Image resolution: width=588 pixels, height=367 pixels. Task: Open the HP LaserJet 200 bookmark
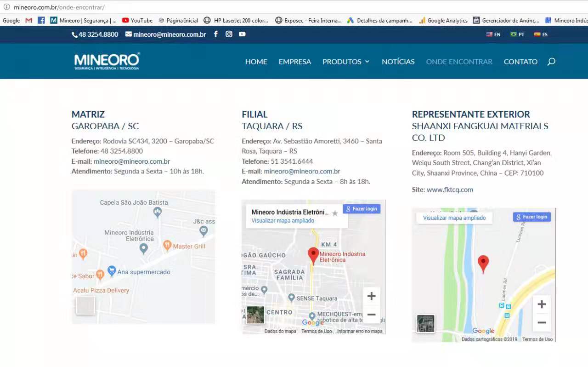(x=236, y=20)
